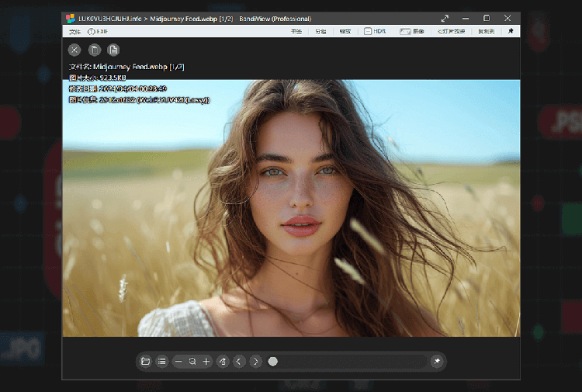Toggle the pin in top menu bar

tap(511, 32)
